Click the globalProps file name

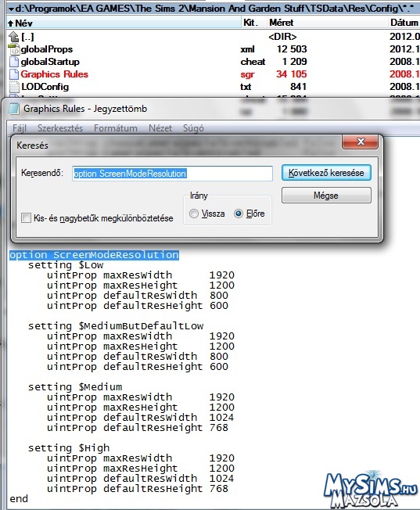47,49
